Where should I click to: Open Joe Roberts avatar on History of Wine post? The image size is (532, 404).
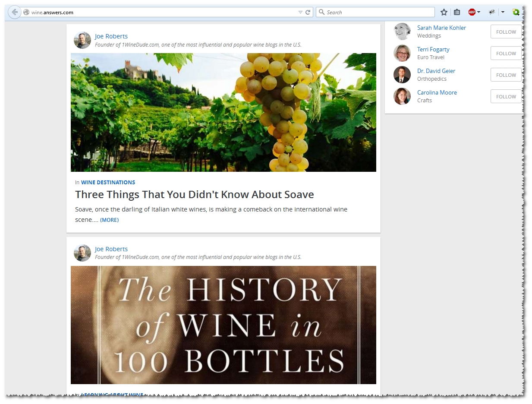[82, 253]
